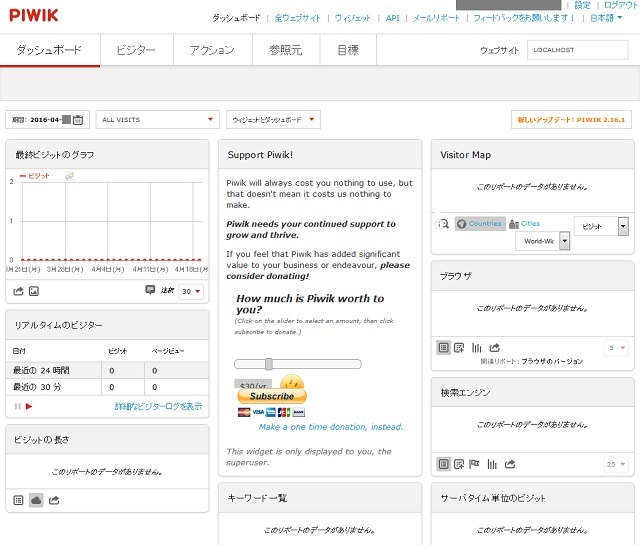Open the API link
This screenshot has width=640, height=545.
pos(393,18)
